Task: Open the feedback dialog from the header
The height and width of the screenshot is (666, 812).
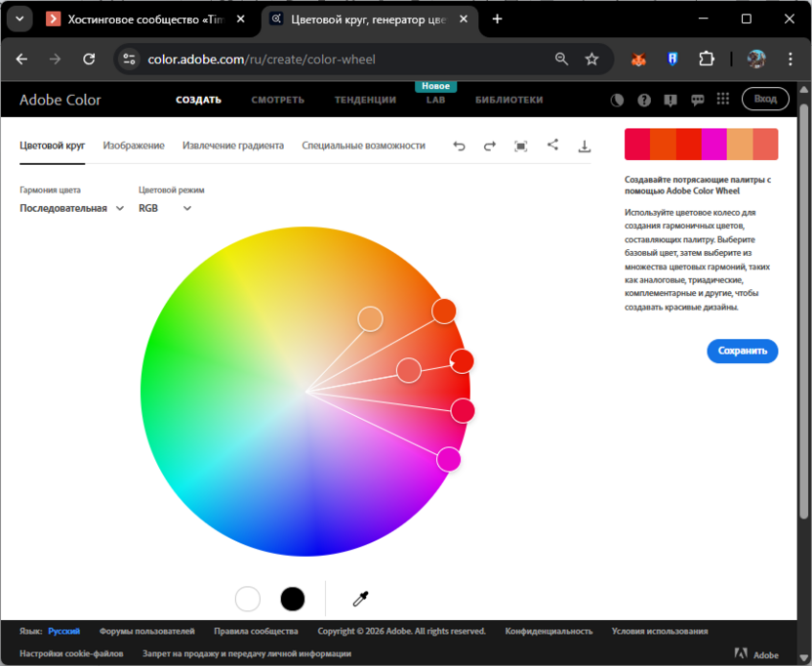Action: pyautogui.click(x=697, y=99)
